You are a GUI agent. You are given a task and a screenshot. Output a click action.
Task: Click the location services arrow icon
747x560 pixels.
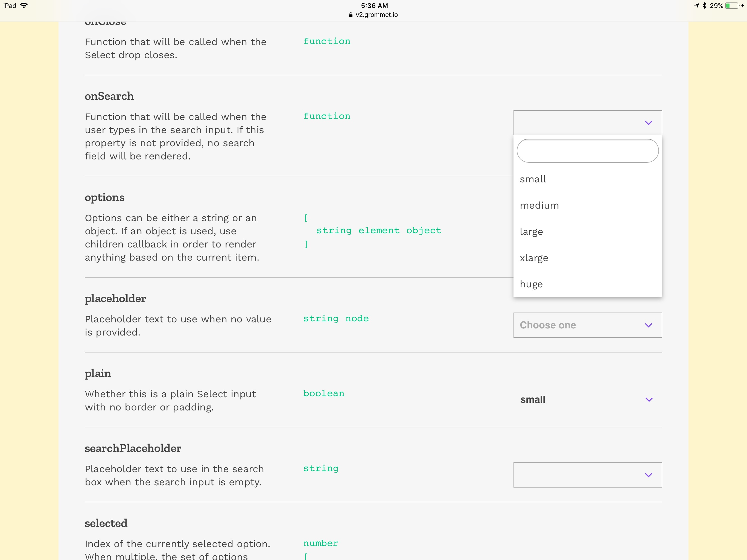click(696, 5)
